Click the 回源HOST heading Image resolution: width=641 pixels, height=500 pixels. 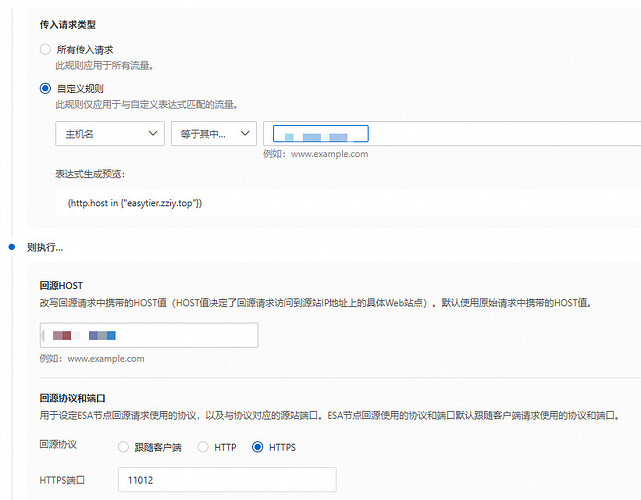tap(61, 285)
